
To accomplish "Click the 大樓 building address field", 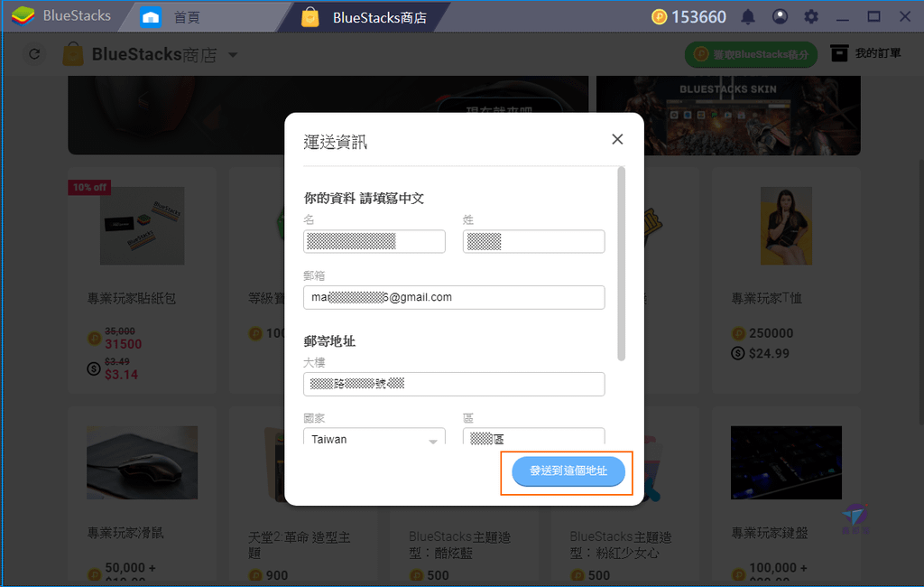I will (454, 384).
